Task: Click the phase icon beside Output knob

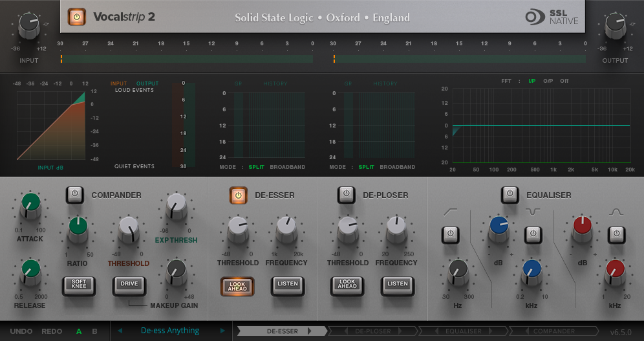Action: (631, 24)
